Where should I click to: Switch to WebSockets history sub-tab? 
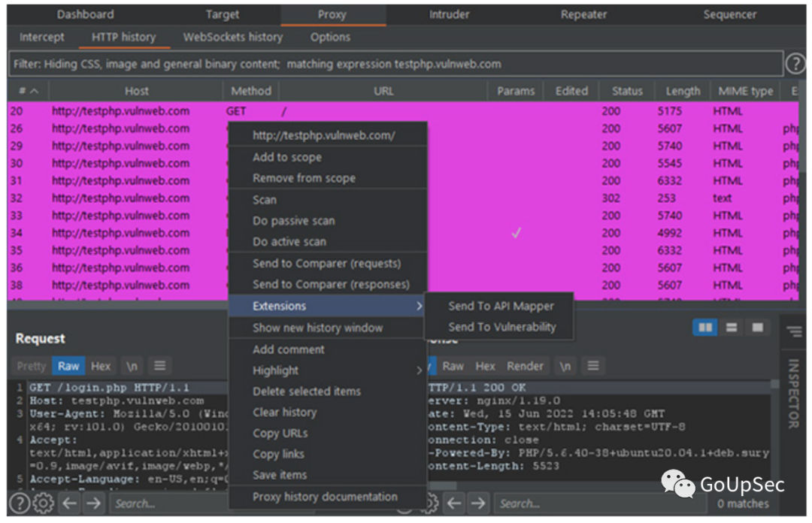click(x=233, y=38)
